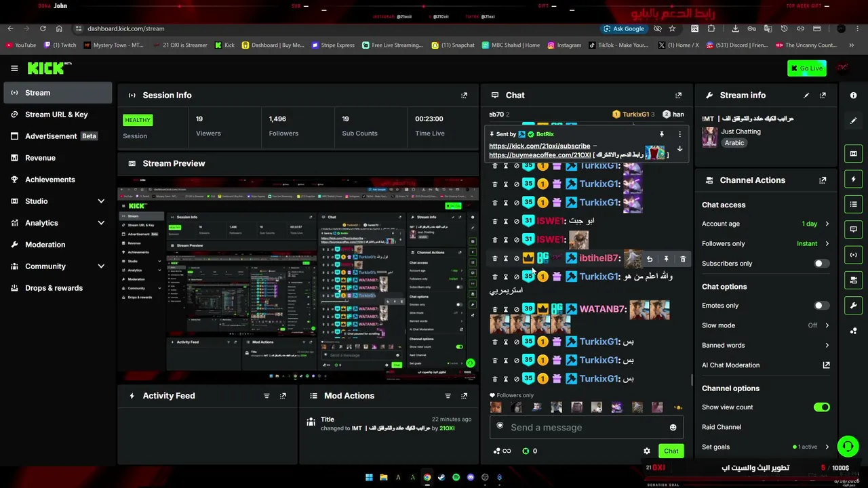The width and height of the screenshot is (868, 488).
Task: Pop out the Channel Actions panel
Action: coord(823,180)
